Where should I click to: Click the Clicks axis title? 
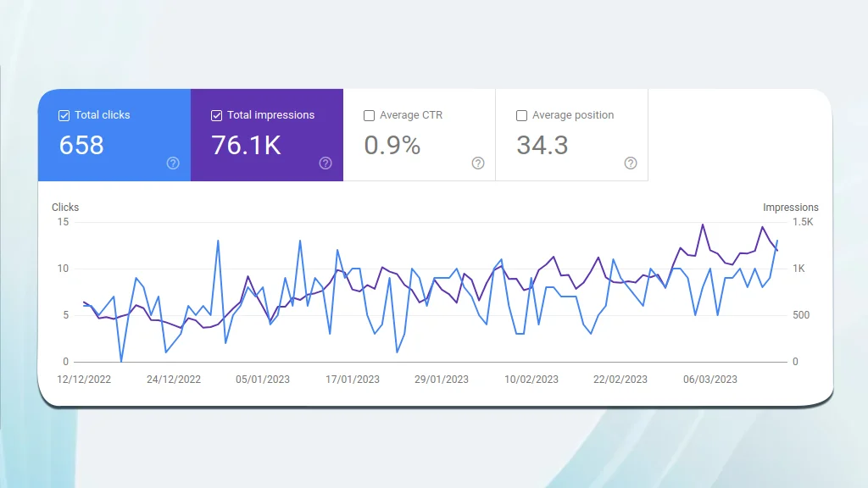click(x=65, y=208)
